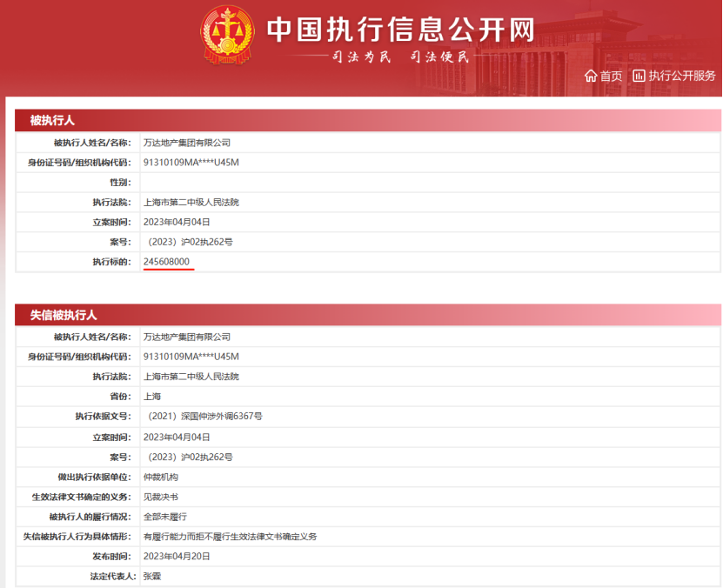Click the bar-chart icon before 执行公开服务
This screenshot has width=723, height=588.
click(638, 76)
